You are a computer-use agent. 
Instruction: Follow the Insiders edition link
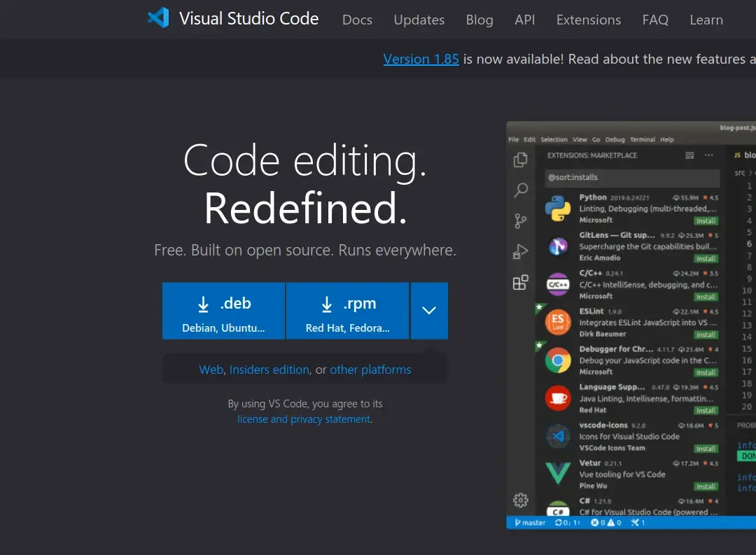click(x=269, y=370)
